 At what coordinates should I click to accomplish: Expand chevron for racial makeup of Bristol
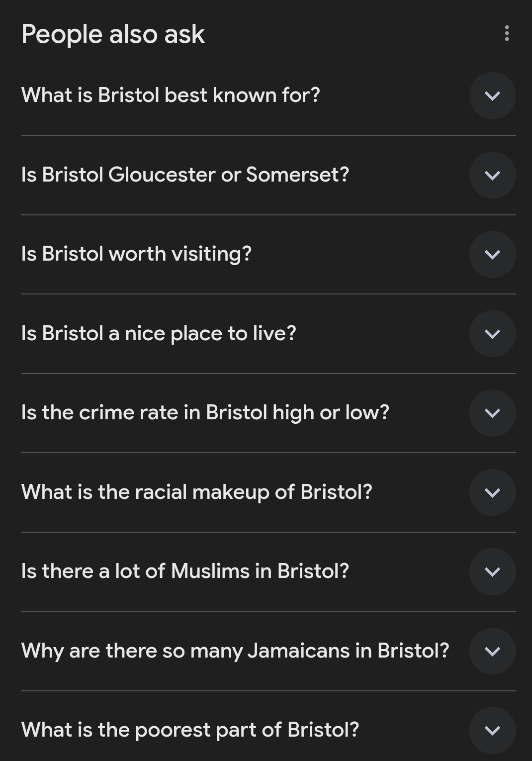point(492,492)
